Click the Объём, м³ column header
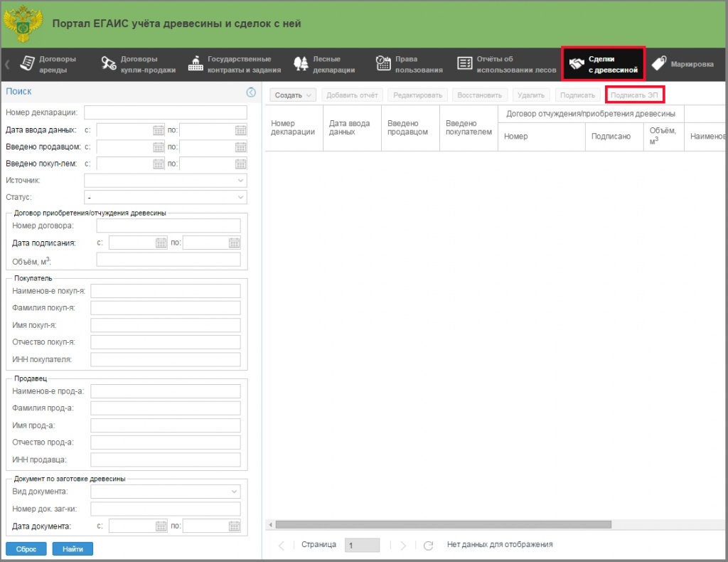Viewport: 728px width, 562px height. coord(664,137)
